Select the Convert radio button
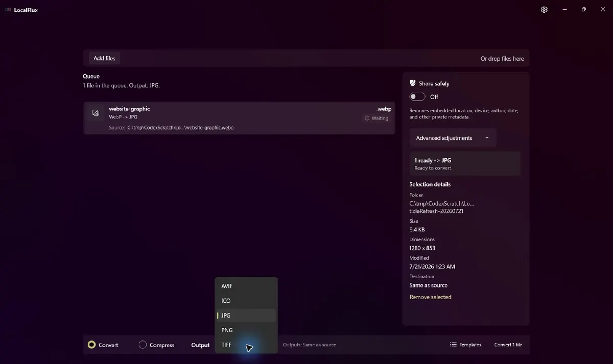The image size is (613, 364). pyautogui.click(x=91, y=345)
